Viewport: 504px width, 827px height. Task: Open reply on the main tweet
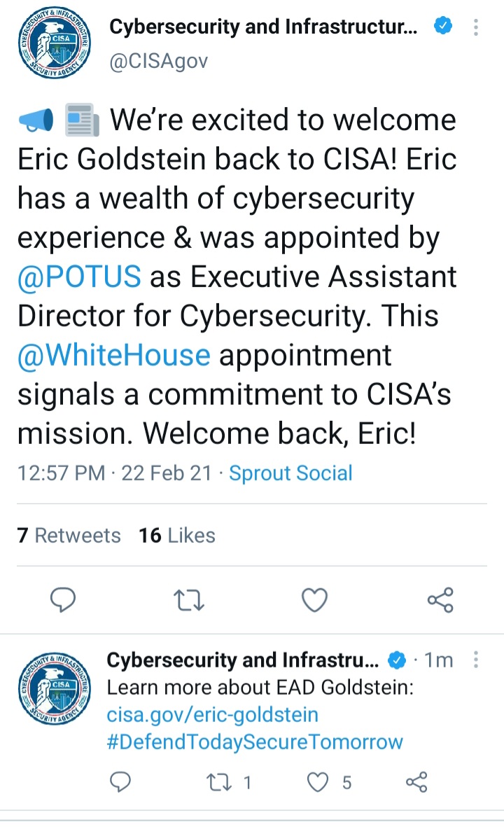tap(63, 599)
